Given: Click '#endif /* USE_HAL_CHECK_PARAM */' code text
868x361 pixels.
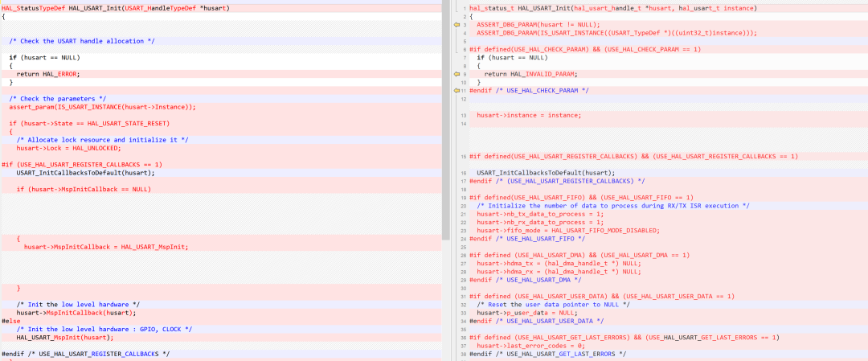Looking at the screenshot, I should click(x=529, y=90).
